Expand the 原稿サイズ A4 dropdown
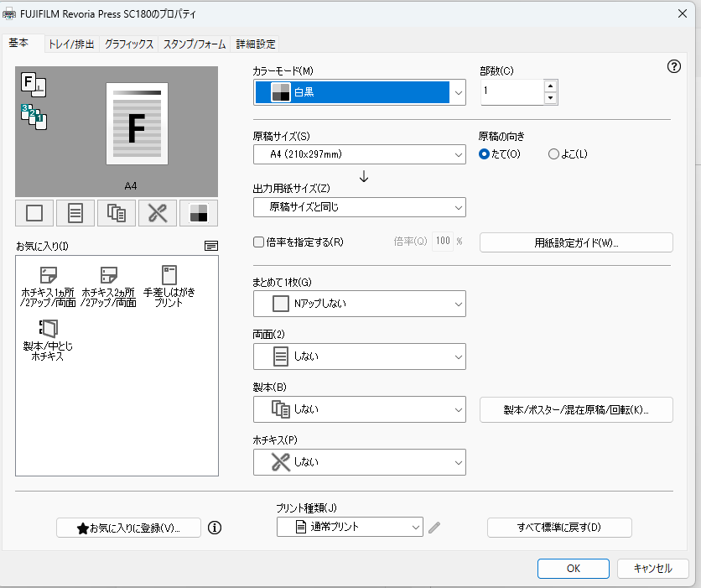The image size is (701, 588). [x=359, y=154]
